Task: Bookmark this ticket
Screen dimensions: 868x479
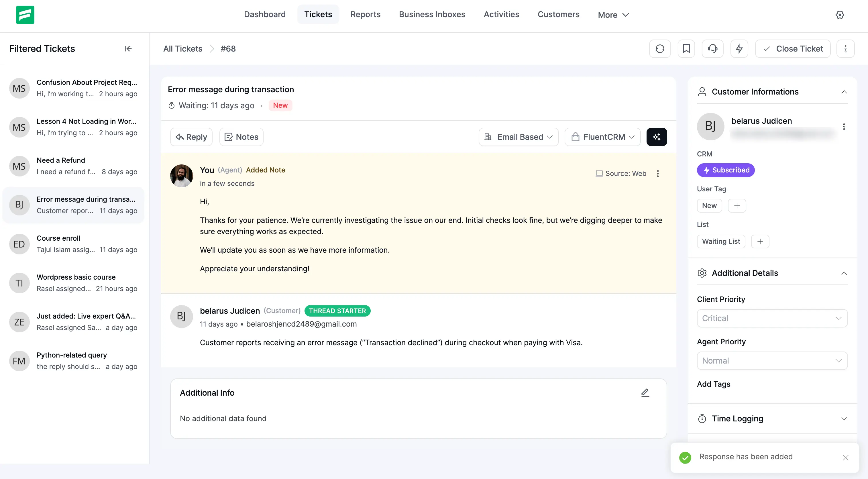Action: click(x=686, y=48)
